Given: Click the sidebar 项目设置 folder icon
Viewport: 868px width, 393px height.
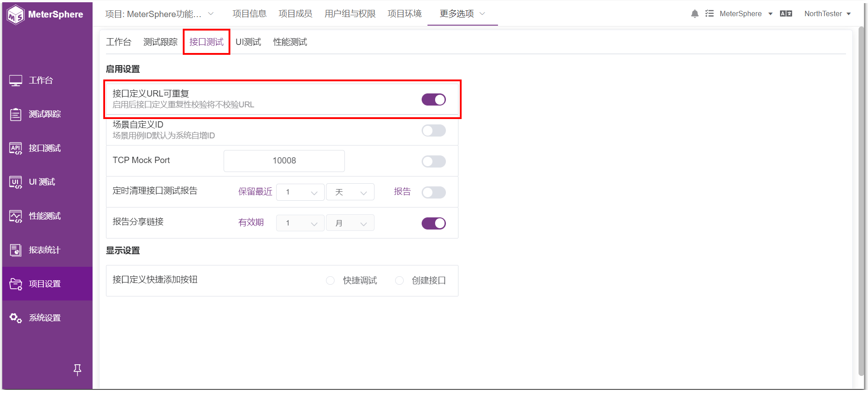Looking at the screenshot, I should pyautogui.click(x=16, y=284).
